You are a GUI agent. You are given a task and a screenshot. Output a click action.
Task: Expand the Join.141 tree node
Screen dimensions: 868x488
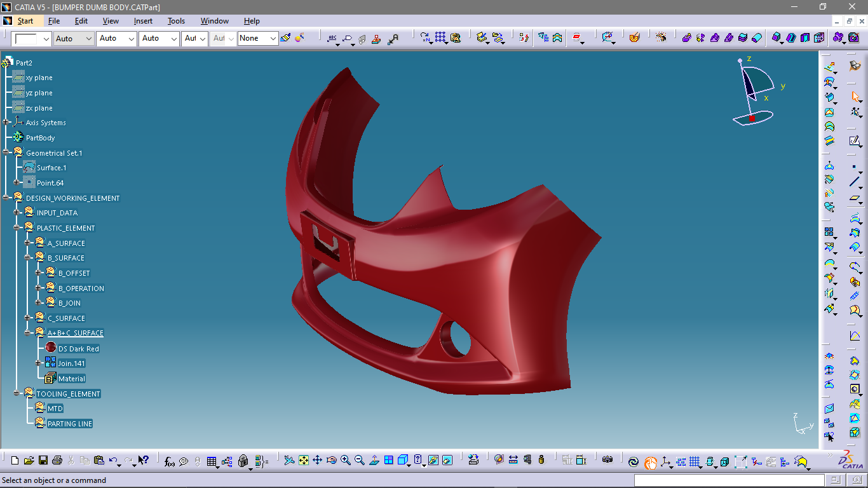(x=39, y=363)
